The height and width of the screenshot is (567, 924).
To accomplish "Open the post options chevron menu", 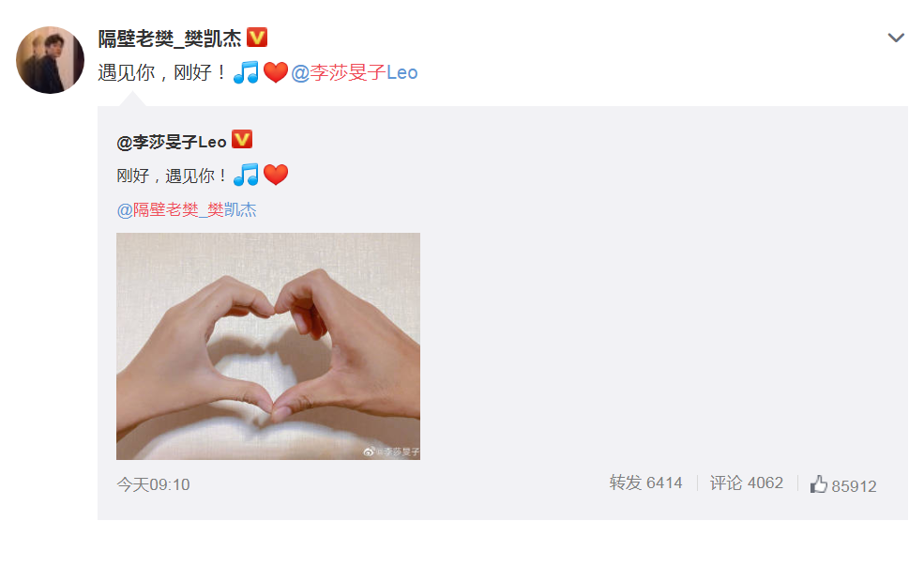I will click(896, 38).
